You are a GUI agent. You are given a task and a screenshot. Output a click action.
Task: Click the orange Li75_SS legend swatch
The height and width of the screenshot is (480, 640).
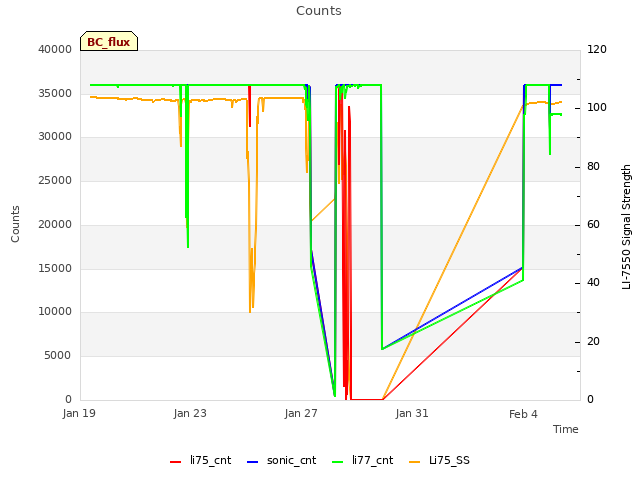414,462
